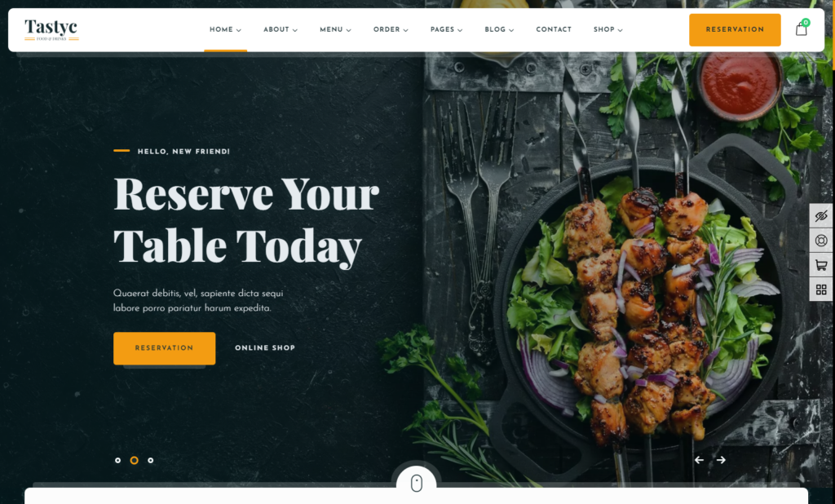Select the first slider dot
Viewport: 835px width, 504px height.
point(117,460)
